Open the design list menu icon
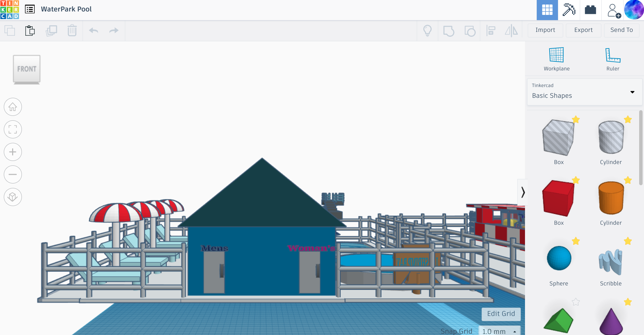The width and height of the screenshot is (644, 335). 30,9
